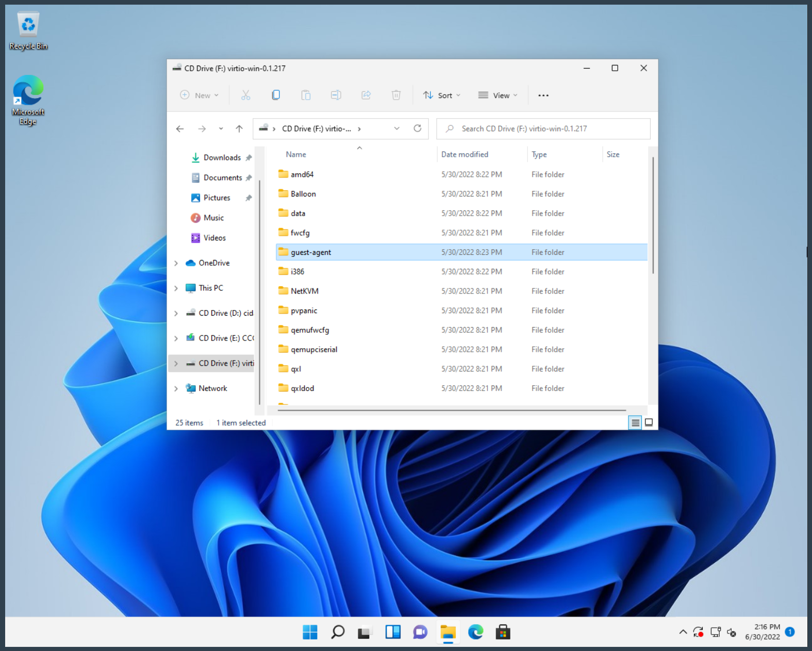Click the Cut scissors icon in toolbar

[245, 95]
